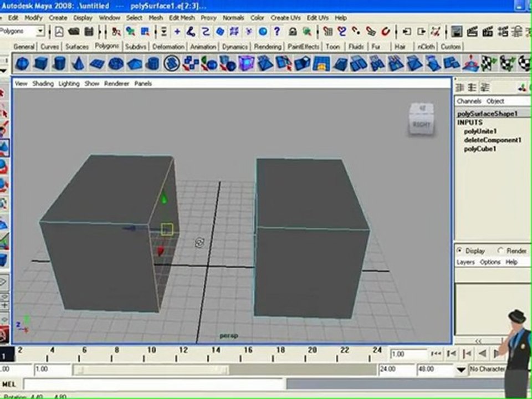Open the character set dropdown arrow
The width and height of the screenshot is (532, 399).
(x=461, y=370)
